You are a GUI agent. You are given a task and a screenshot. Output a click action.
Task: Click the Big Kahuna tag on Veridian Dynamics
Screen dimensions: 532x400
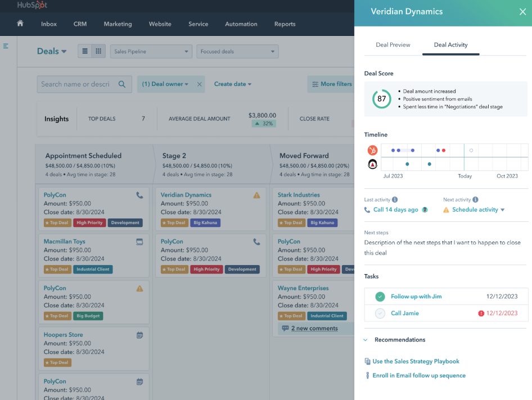click(x=205, y=222)
